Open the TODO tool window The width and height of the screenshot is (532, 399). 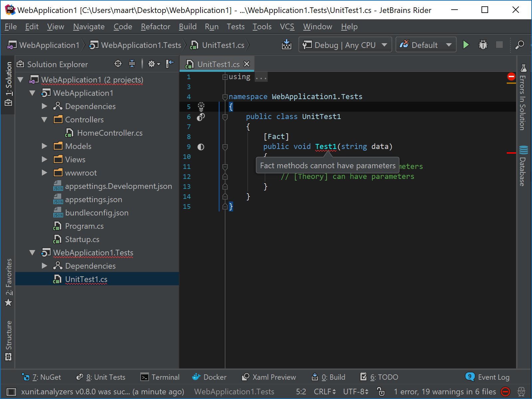[379, 377]
